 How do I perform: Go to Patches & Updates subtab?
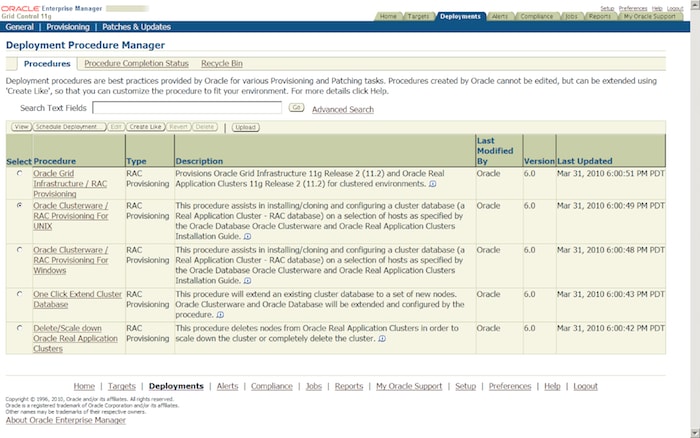[136, 27]
